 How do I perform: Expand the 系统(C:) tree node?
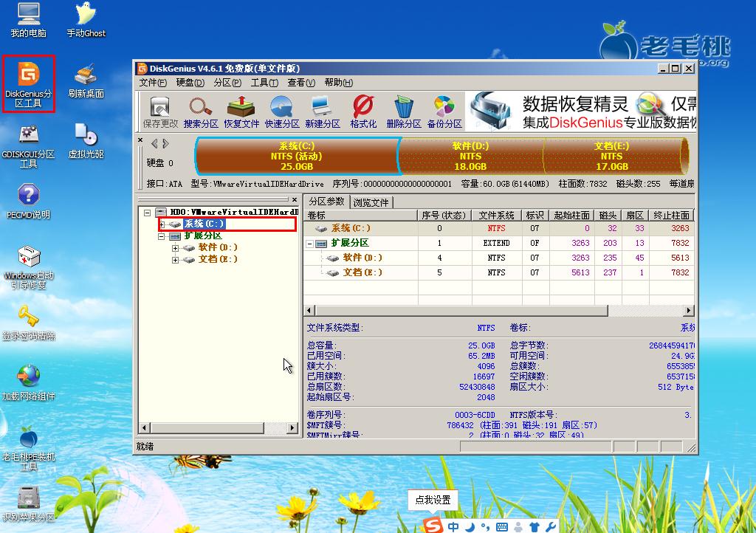click(x=162, y=224)
